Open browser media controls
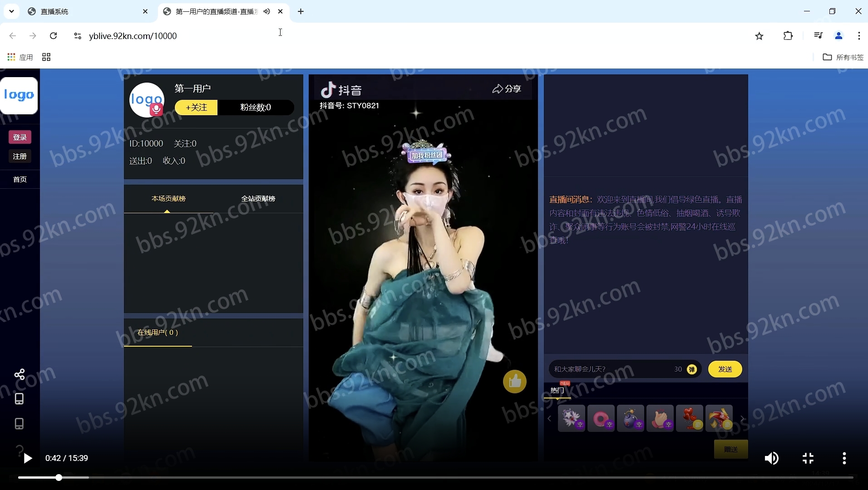 pos(818,35)
